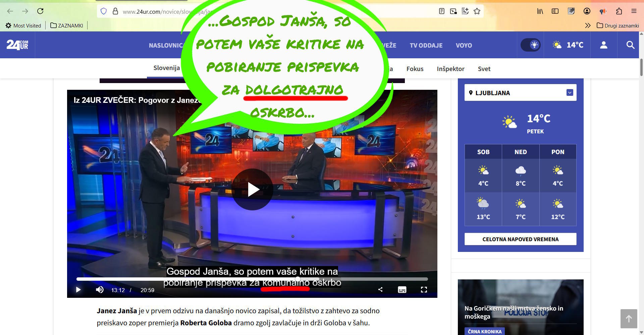Expand the Ljubljana city dropdown
Viewport: 644px width, 335px height.
(570, 93)
